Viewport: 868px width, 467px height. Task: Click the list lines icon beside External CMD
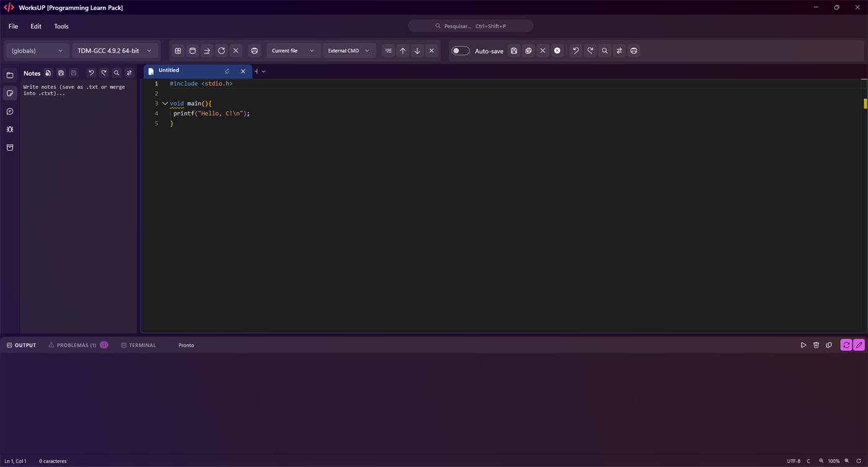388,51
